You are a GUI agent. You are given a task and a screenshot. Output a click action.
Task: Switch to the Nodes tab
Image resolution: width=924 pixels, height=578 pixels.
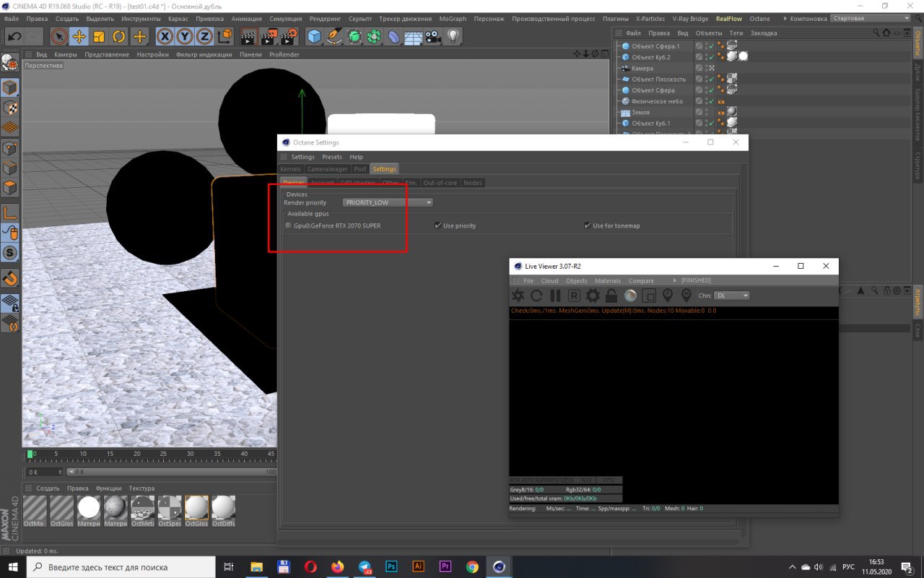click(x=472, y=183)
